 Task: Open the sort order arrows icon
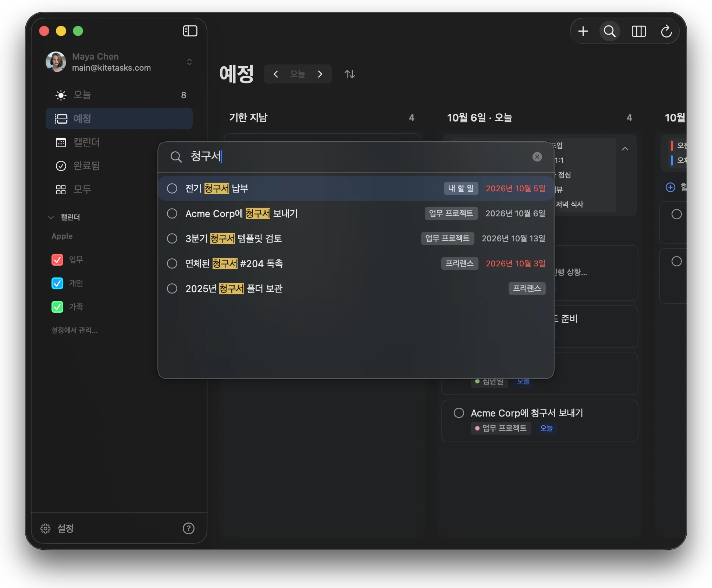pos(350,74)
